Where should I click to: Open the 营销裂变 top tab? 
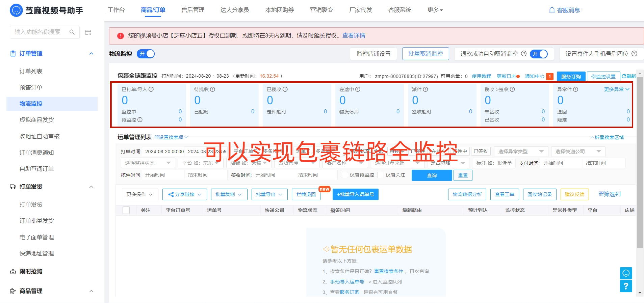(x=321, y=10)
